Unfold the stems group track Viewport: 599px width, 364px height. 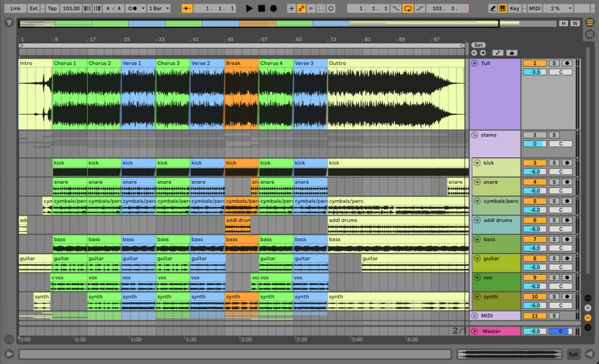[x=474, y=135]
